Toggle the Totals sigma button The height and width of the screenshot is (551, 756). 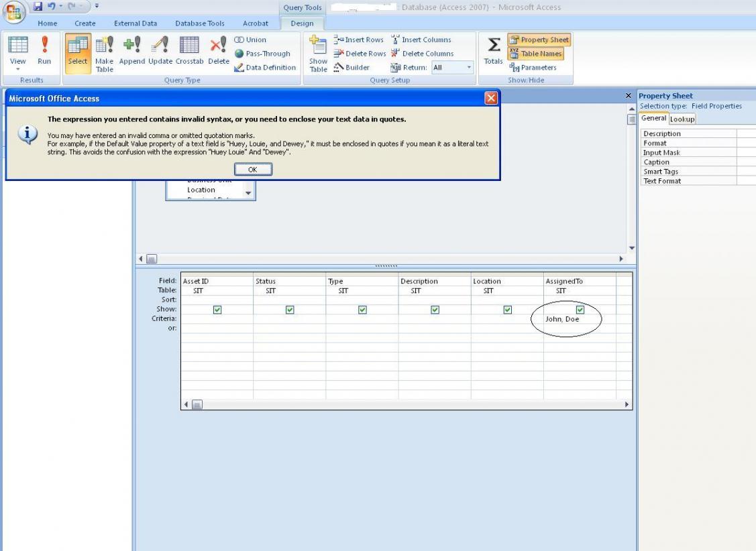pyautogui.click(x=493, y=50)
